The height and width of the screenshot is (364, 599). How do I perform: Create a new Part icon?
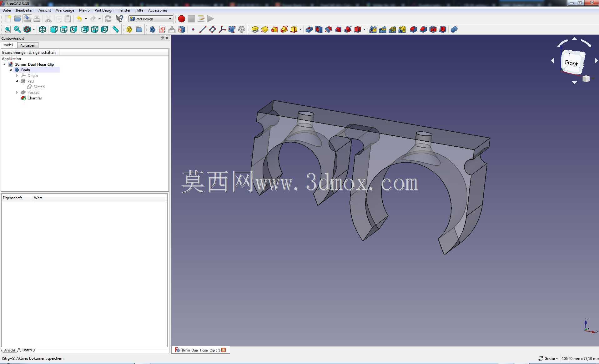pyautogui.click(x=129, y=29)
